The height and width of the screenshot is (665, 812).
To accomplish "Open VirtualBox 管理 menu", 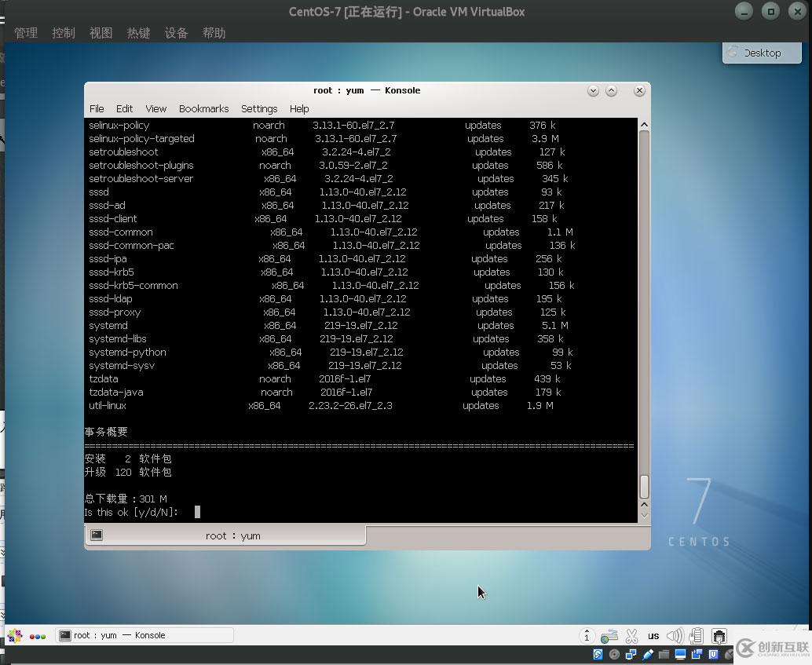I will click(26, 33).
